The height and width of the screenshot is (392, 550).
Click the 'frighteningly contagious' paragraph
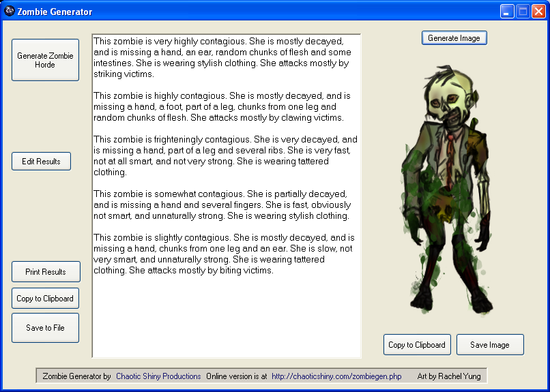point(226,155)
